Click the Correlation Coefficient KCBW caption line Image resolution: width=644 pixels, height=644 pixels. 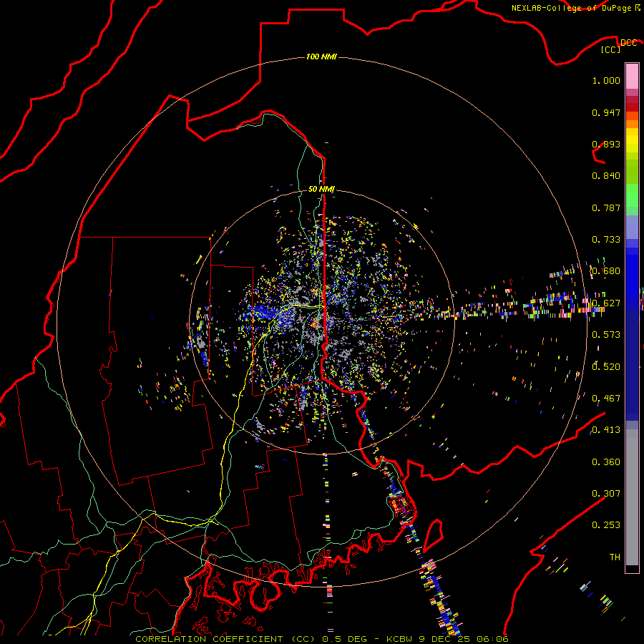[322, 639]
